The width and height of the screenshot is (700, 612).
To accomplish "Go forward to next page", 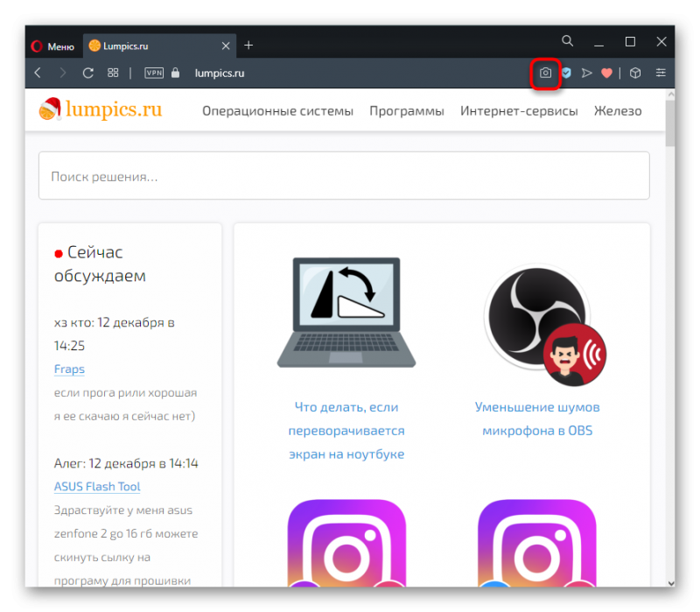I will [x=62, y=73].
